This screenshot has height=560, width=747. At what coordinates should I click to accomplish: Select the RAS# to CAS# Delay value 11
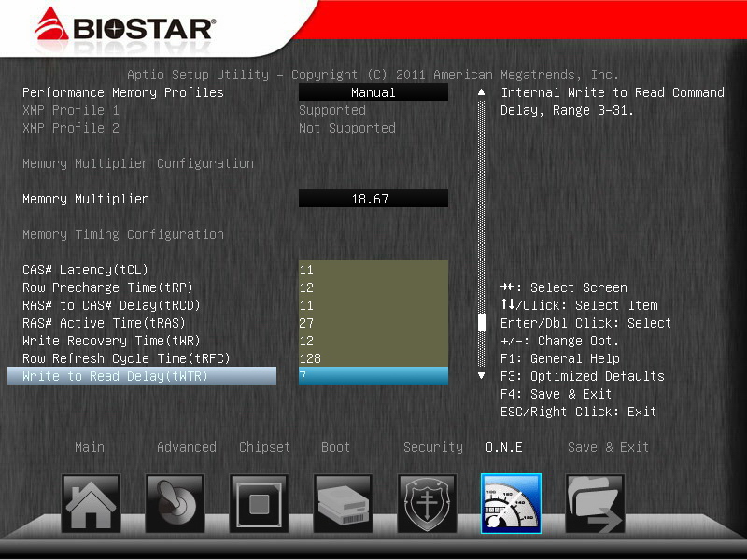(x=373, y=305)
